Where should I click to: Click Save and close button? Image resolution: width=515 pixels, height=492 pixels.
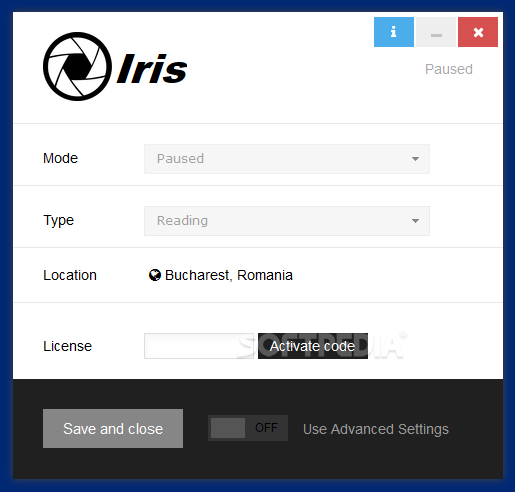click(113, 428)
